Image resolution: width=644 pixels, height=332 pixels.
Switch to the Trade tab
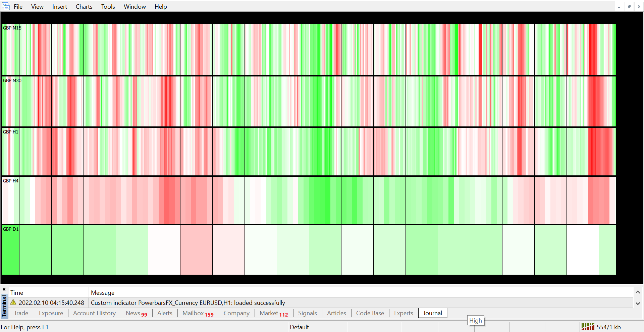click(21, 313)
